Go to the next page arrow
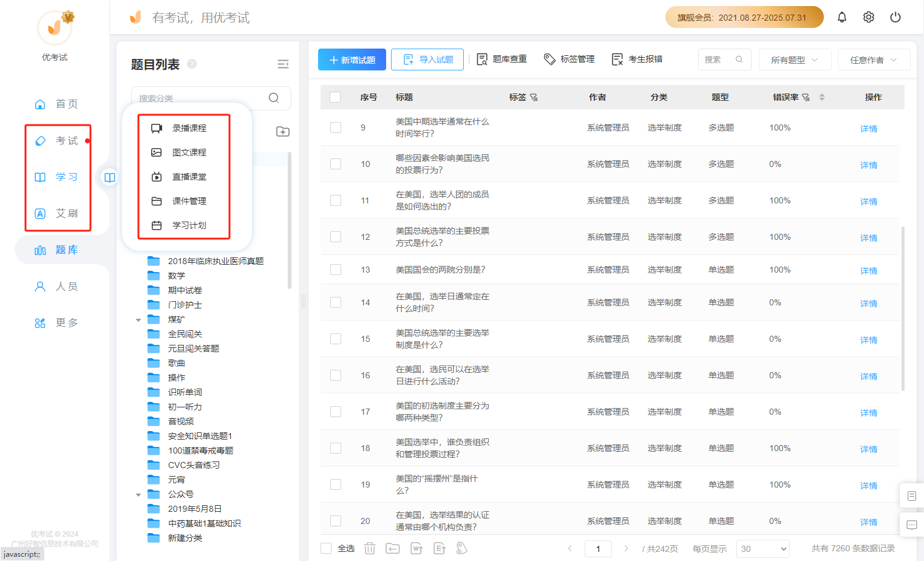Image resolution: width=924 pixels, height=561 pixels. [x=626, y=548]
